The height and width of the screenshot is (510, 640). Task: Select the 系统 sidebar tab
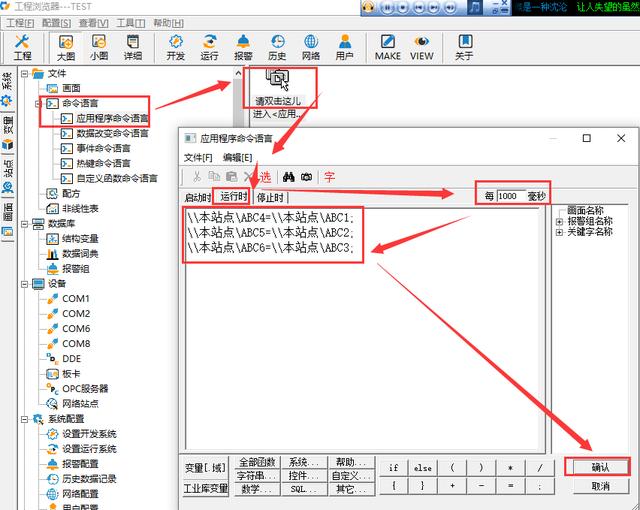[x=7, y=89]
